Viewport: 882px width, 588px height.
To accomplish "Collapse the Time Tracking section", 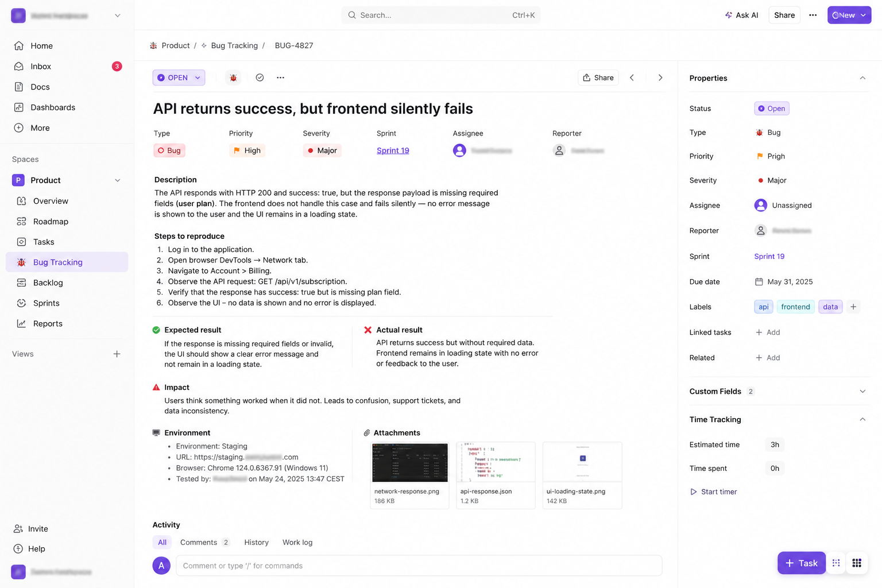I will pos(862,420).
